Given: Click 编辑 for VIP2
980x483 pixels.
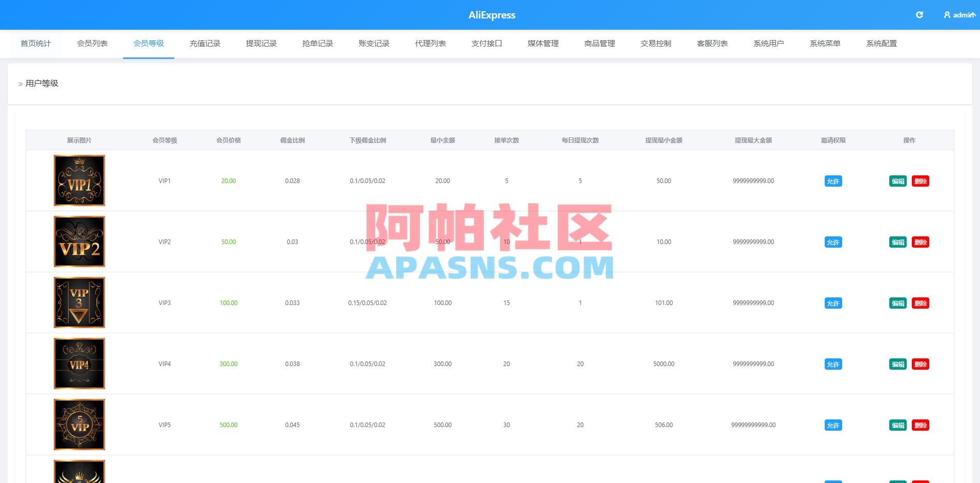Looking at the screenshot, I should 898,242.
